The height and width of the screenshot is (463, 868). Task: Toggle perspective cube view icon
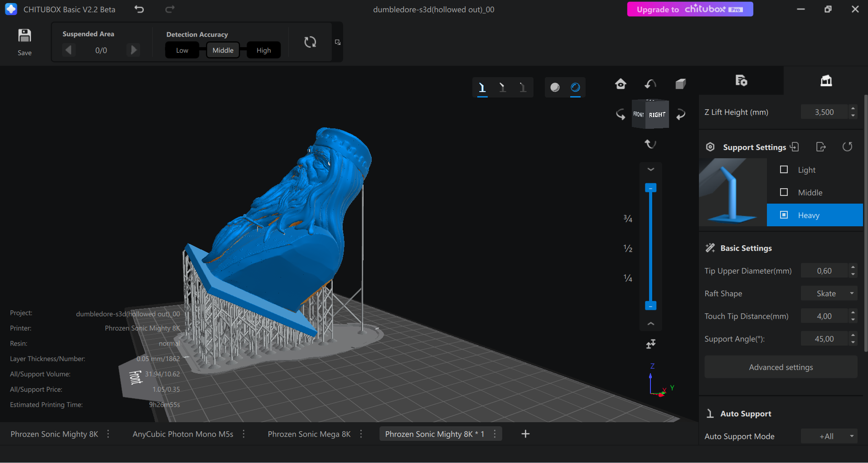(x=680, y=84)
